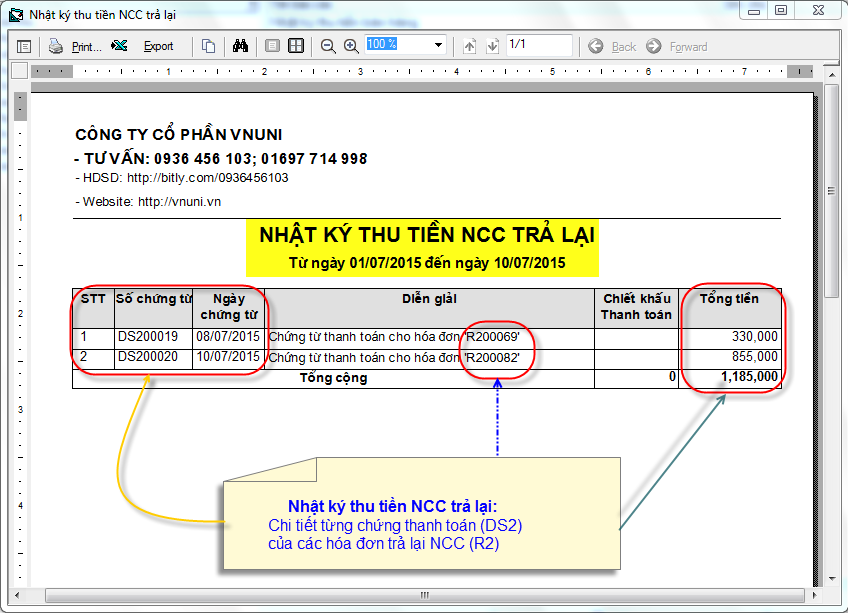Image resolution: width=848 pixels, height=613 pixels.
Task: Click the 100 % zoom text field
Action: pyautogui.click(x=395, y=45)
